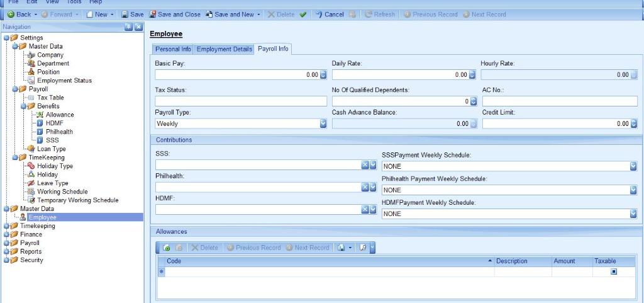Expand the Reports tree node

click(6, 251)
